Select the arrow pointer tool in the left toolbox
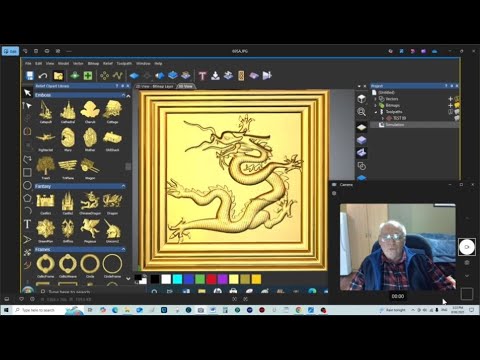The image size is (480, 360). pos(27,93)
